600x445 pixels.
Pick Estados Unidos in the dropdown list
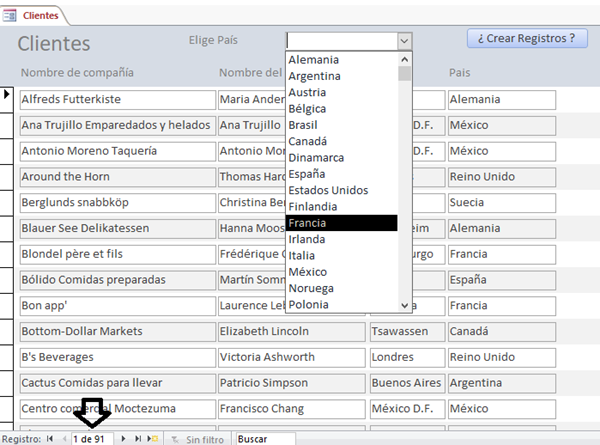tap(342, 190)
